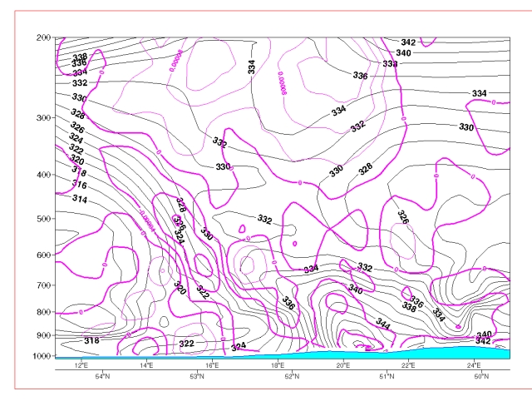The image size is (532, 411).
Task: Click the 316 contour label
Action: 79,184
